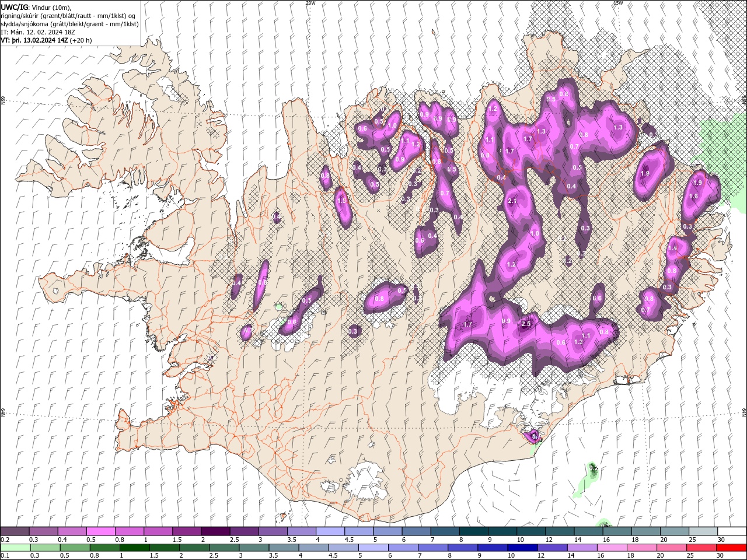Click the 'slydda/snjókoma' legend description line

(69, 24)
